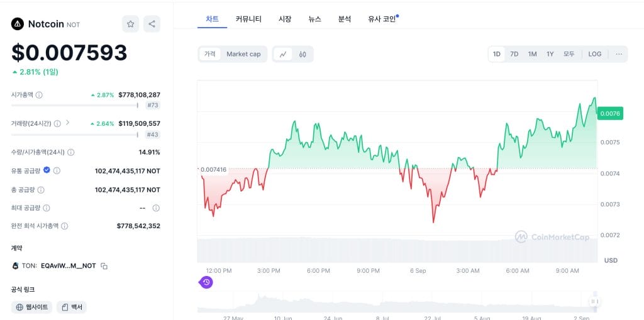Expand the 거래량(24시간) chevron arrow
This screenshot has height=320, width=644.
coord(67,123)
